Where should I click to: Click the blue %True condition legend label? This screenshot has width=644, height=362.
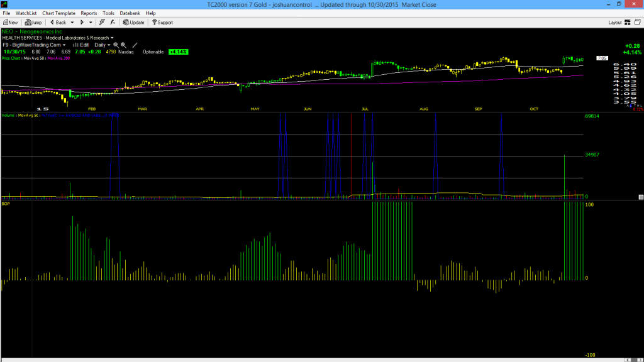point(80,116)
